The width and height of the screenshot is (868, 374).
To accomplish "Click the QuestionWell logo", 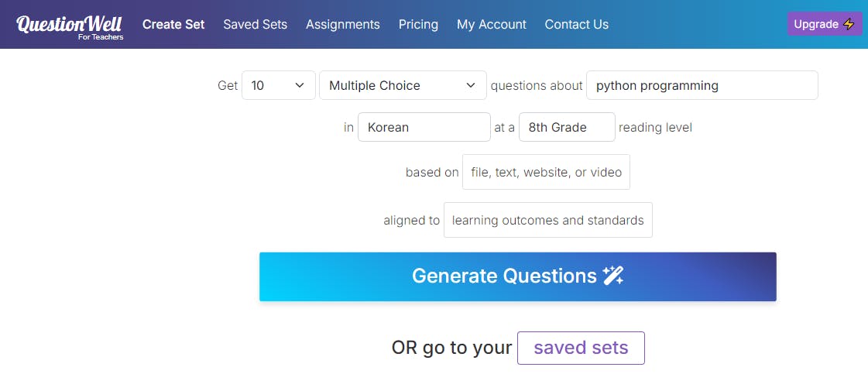I will [69, 26].
